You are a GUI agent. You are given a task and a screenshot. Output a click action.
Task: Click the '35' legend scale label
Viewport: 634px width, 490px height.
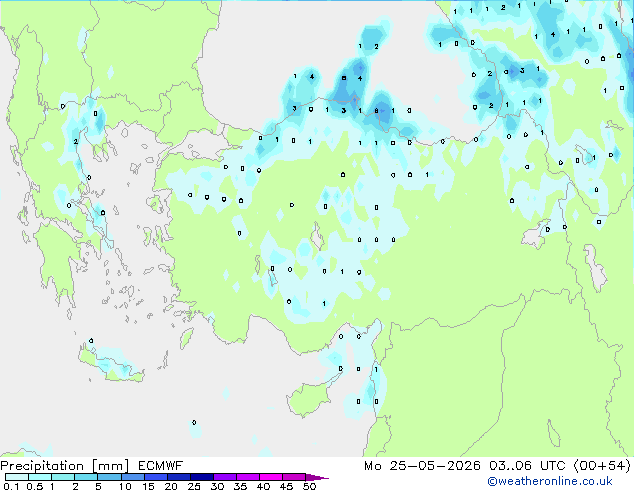point(240,486)
